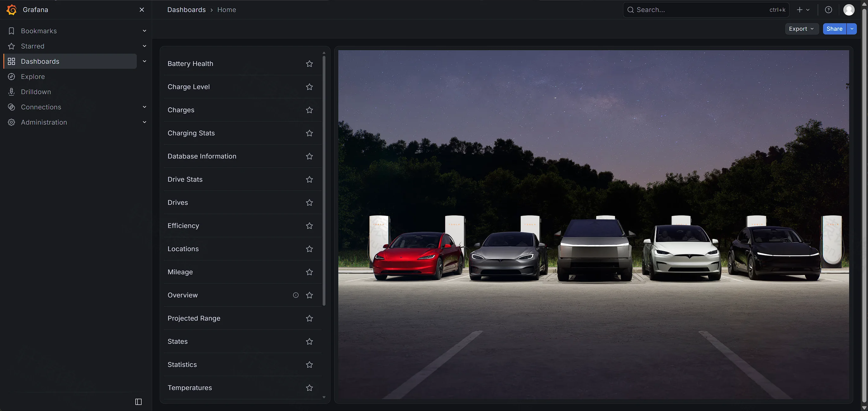Image resolution: width=868 pixels, height=411 pixels.
Task: Star the Battery Health dashboard
Action: click(x=309, y=64)
